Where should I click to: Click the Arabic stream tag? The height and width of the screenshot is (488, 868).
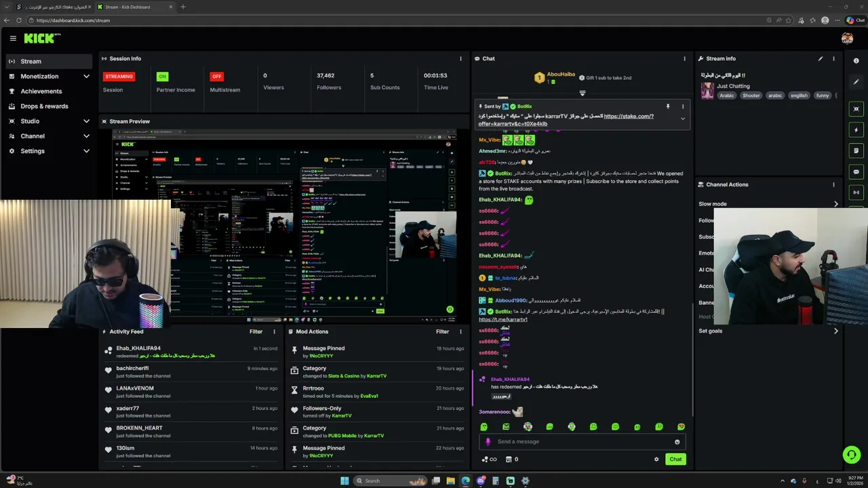point(727,96)
